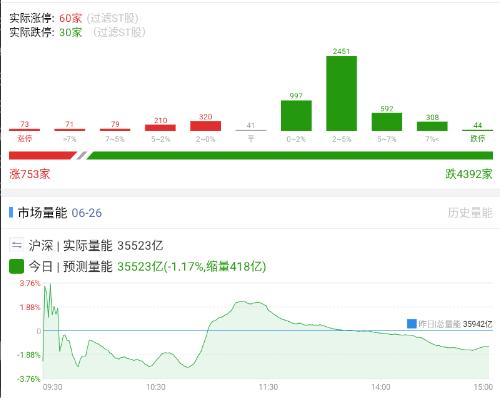Click 实际量能 35523亿 text

coord(113,246)
